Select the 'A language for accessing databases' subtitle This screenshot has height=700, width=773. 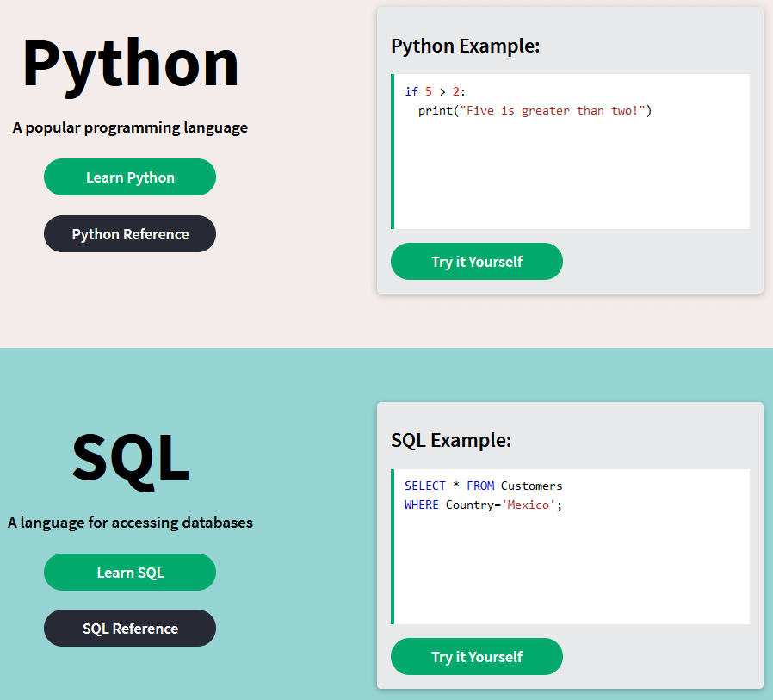[130, 523]
